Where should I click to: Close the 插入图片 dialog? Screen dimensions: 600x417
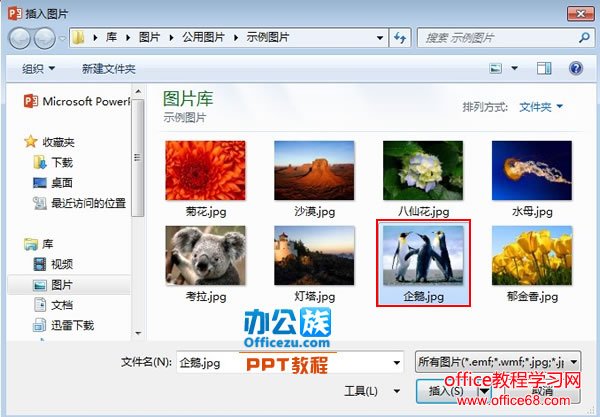[580, 14]
